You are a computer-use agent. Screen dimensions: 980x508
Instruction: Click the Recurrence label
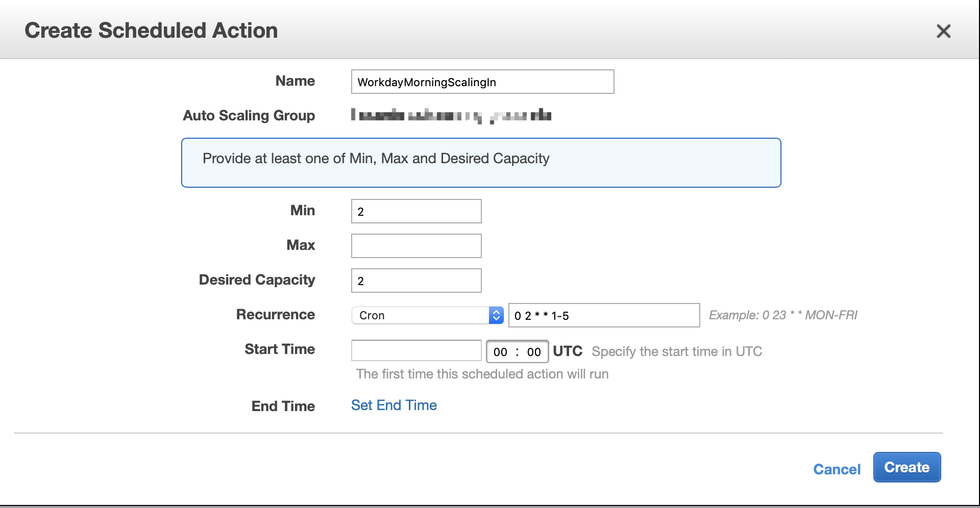click(275, 314)
